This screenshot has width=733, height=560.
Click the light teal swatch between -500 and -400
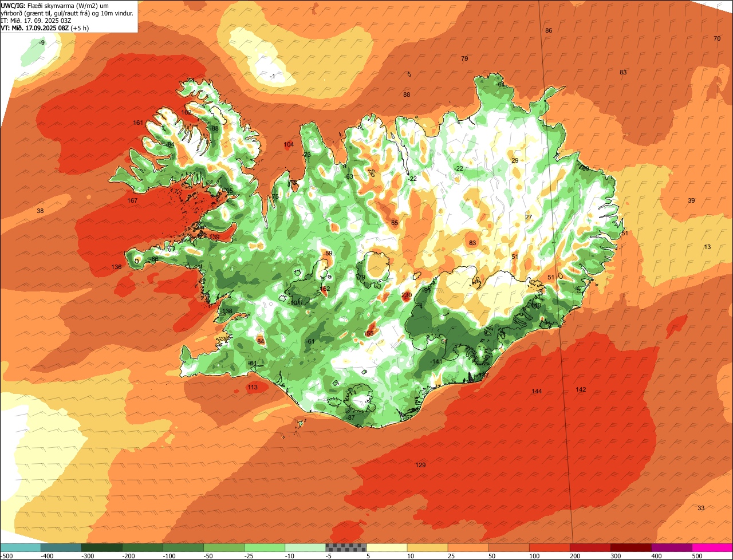coord(20,547)
